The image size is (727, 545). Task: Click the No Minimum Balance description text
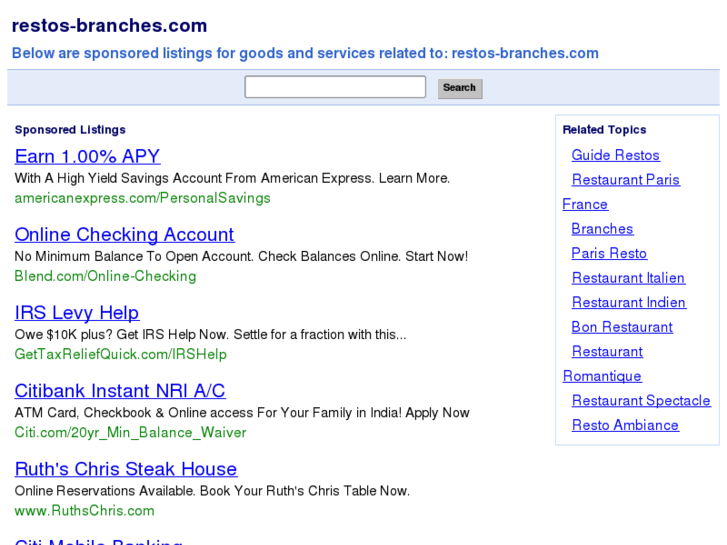tap(241, 256)
